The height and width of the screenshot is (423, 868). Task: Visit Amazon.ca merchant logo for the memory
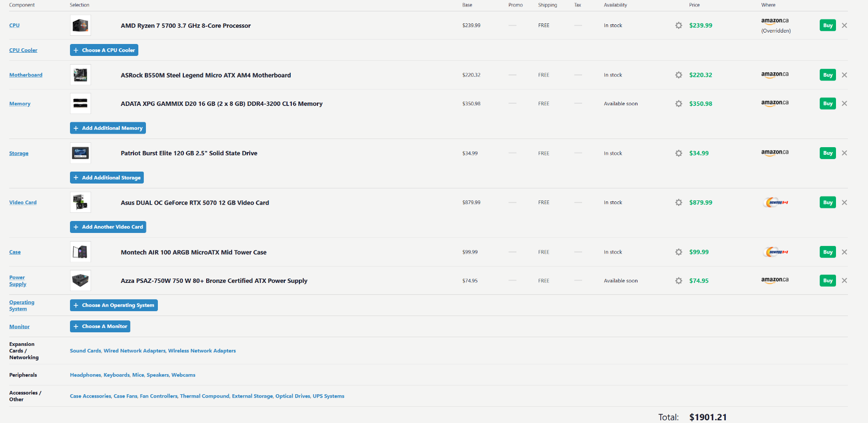click(x=775, y=103)
